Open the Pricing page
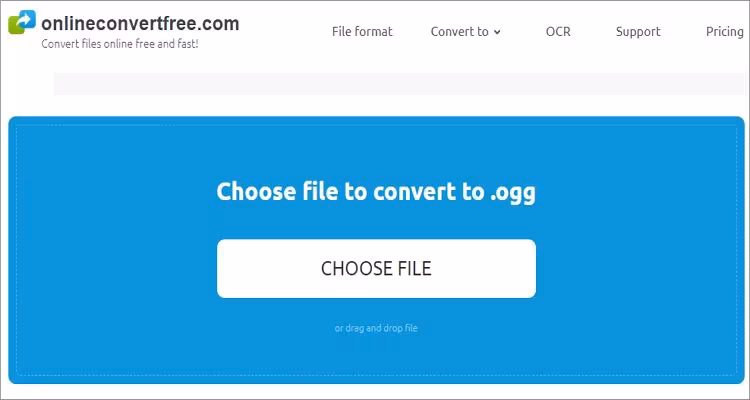 tap(725, 32)
